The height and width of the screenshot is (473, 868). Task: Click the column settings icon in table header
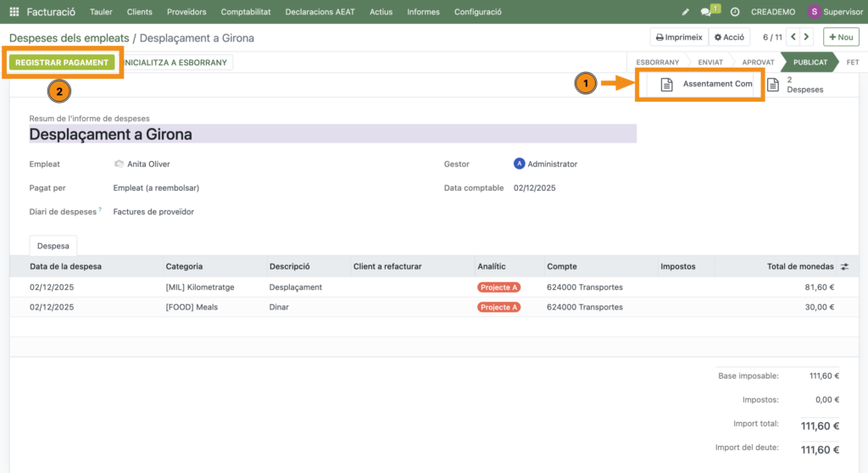[844, 267]
